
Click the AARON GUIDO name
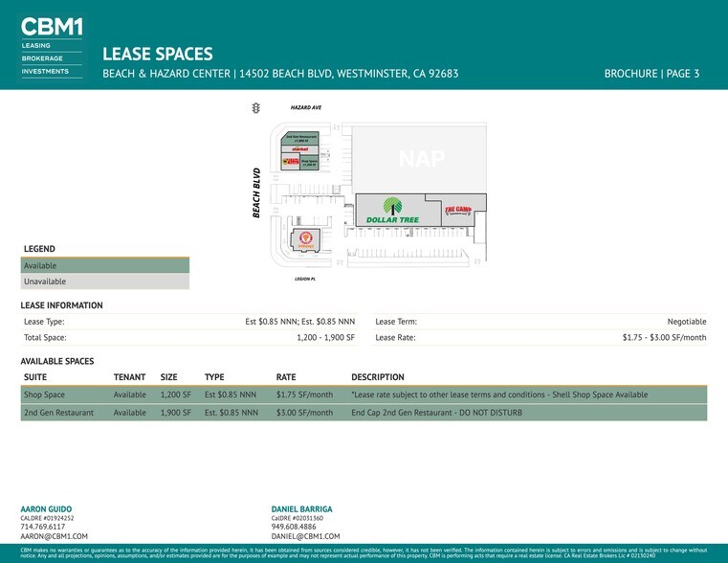coord(46,509)
